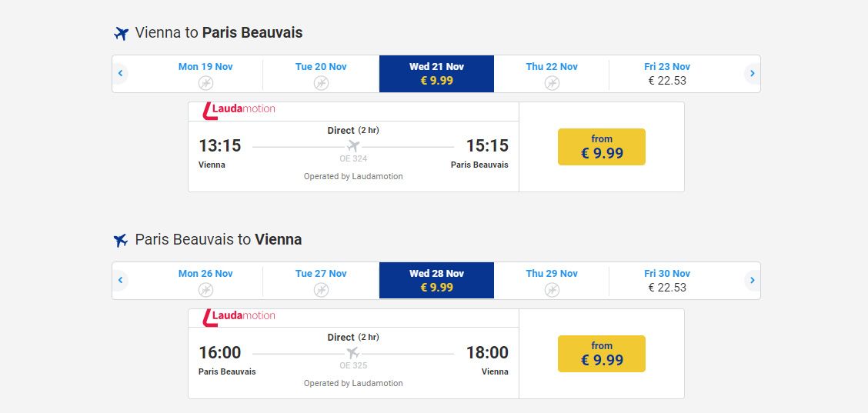This screenshot has width=868, height=413.
Task: Show earlier outbound dates with left arrow
Action: click(121, 74)
